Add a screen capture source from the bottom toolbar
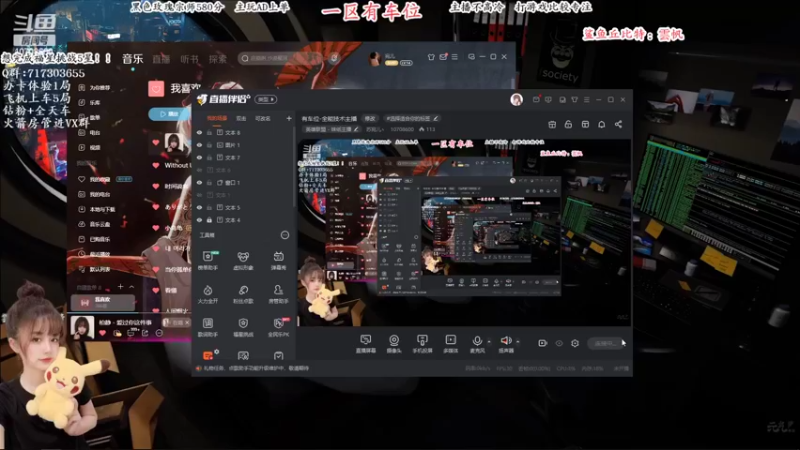The width and height of the screenshot is (800, 450). [365, 344]
